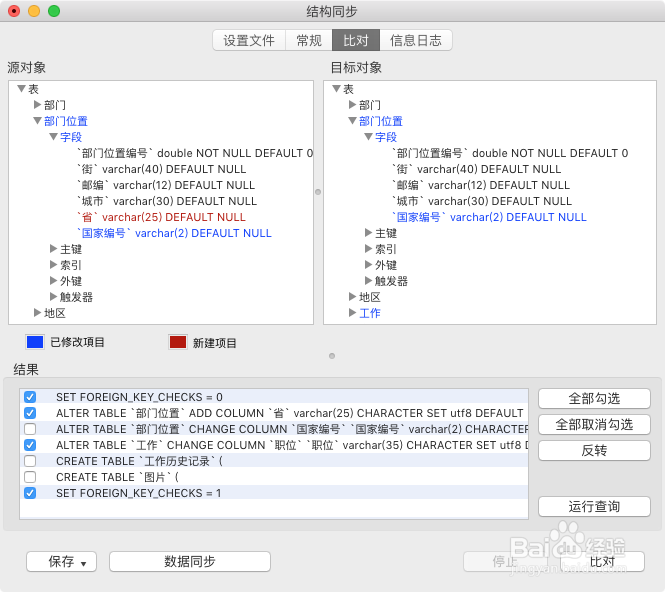
Task: Select the 比对 tab
Action: click(x=356, y=40)
